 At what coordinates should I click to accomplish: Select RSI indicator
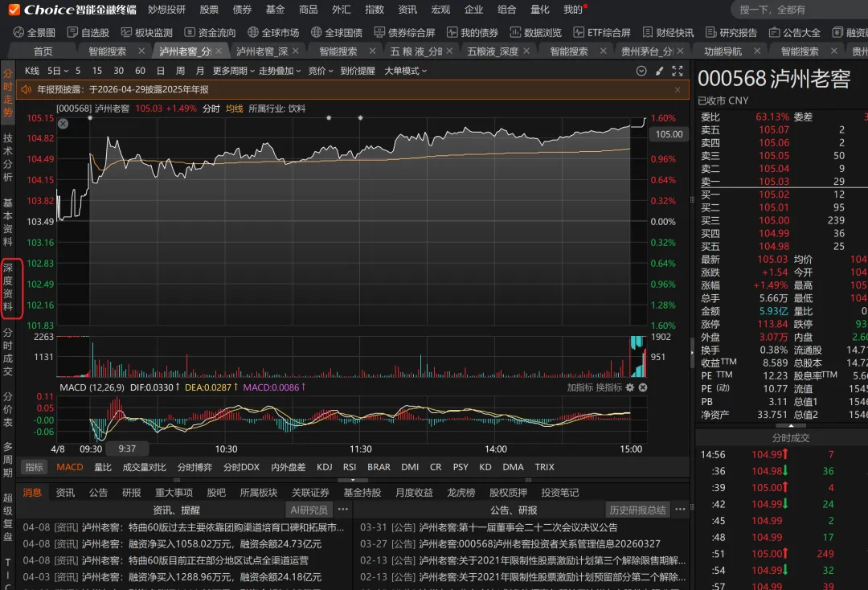click(x=350, y=467)
